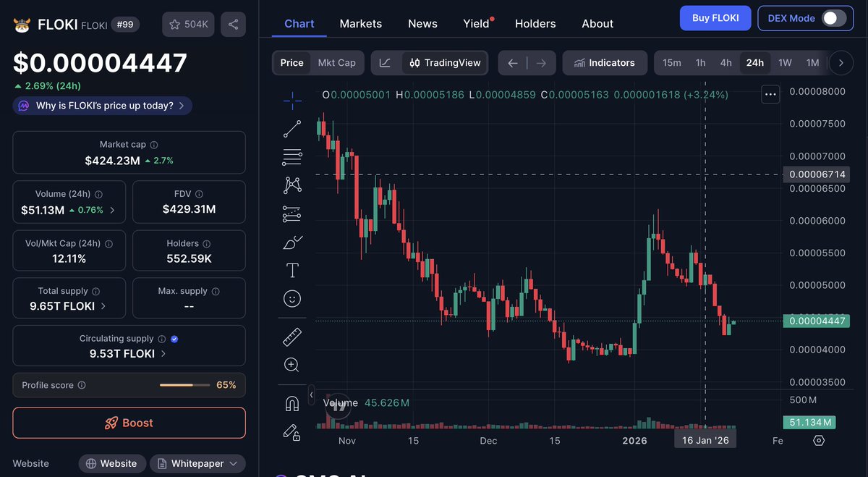Open the share icon button
This screenshot has width=868, height=477.
point(233,25)
